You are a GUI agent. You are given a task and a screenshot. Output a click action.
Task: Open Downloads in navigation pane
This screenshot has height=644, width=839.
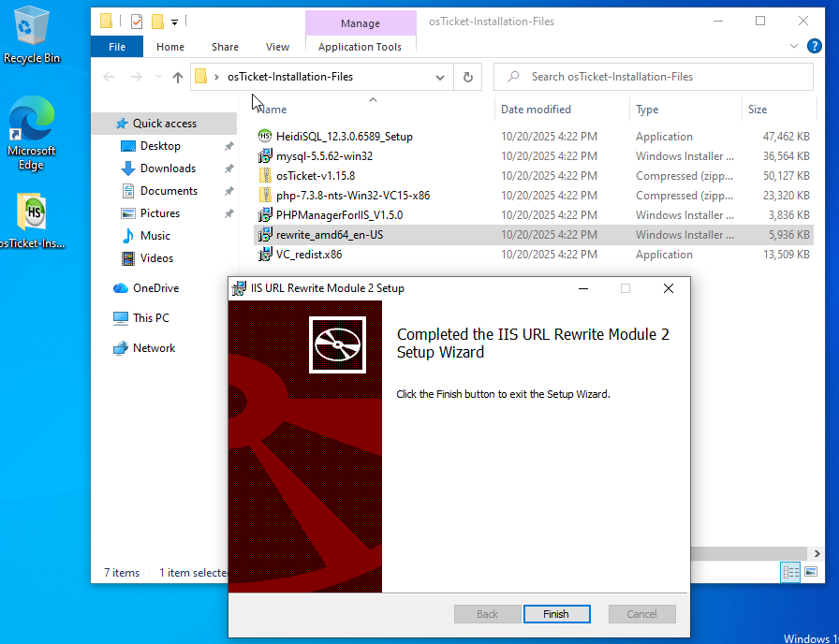168,168
